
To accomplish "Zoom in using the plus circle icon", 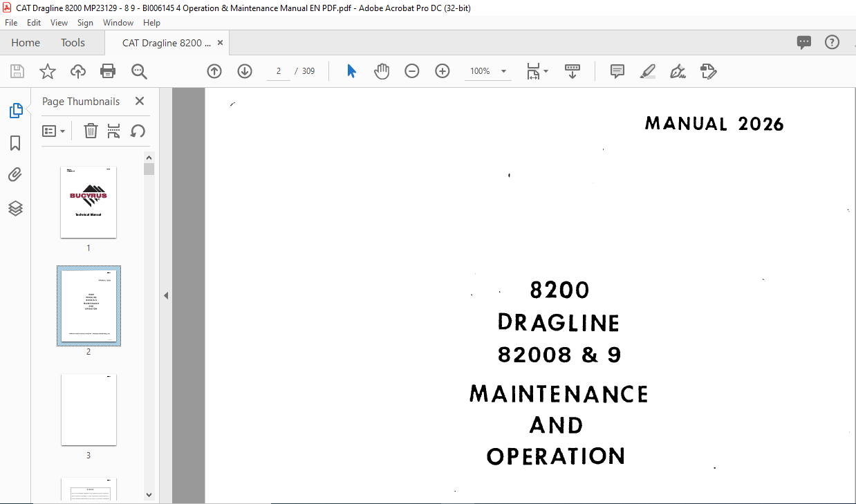I will pyautogui.click(x=443, y=71).
